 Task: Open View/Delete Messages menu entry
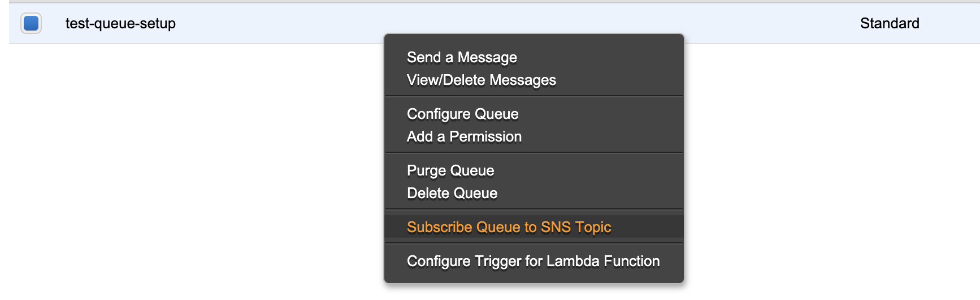481,80
